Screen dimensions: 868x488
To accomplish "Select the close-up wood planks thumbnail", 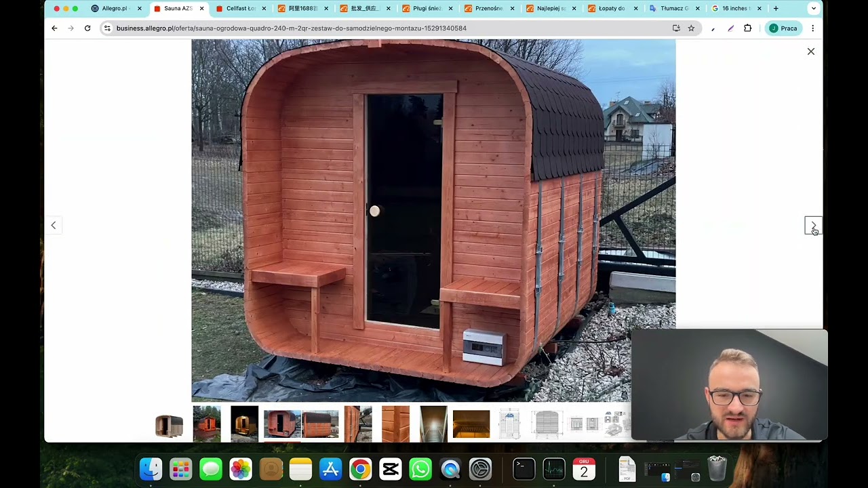I will [x=395, y=424].
